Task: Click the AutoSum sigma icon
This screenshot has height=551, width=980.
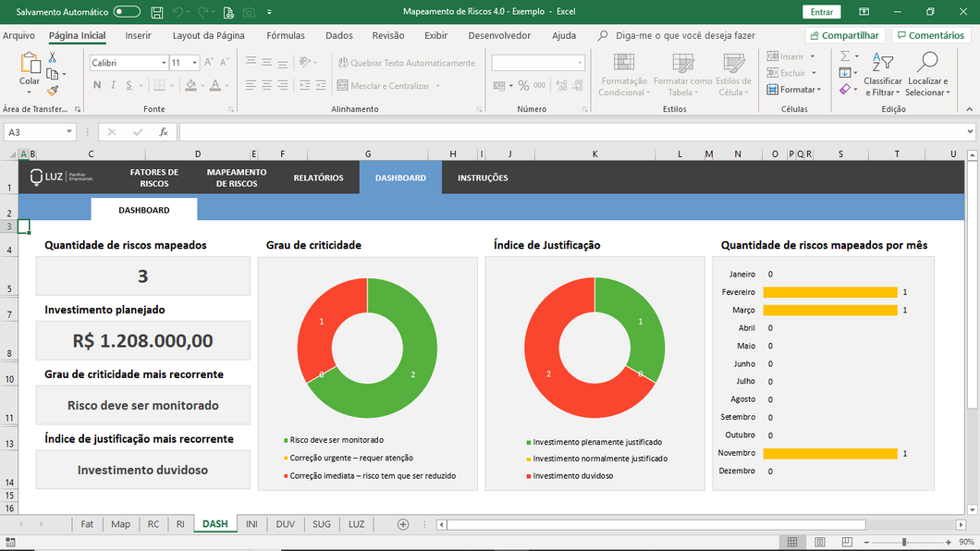Action: (845, 56)
